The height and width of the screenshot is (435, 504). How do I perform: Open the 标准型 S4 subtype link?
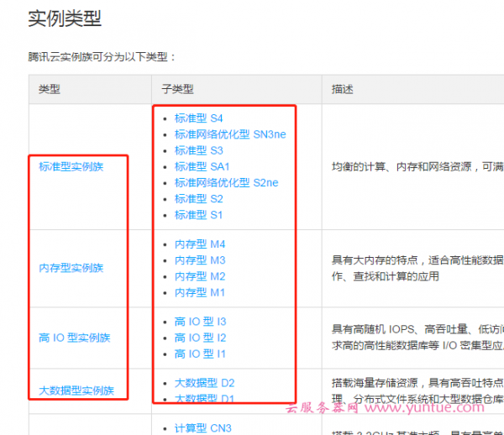pos(198,118)
